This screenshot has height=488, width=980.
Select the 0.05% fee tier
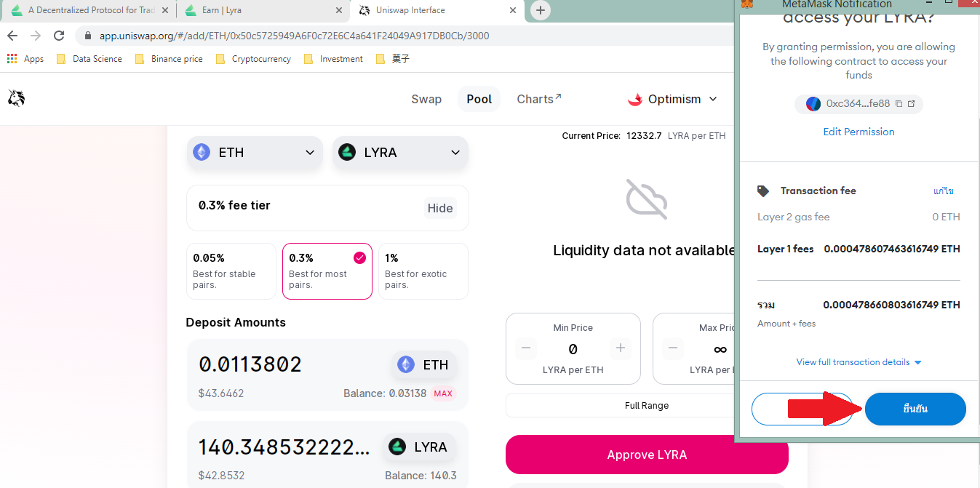(x=231, y=271)
